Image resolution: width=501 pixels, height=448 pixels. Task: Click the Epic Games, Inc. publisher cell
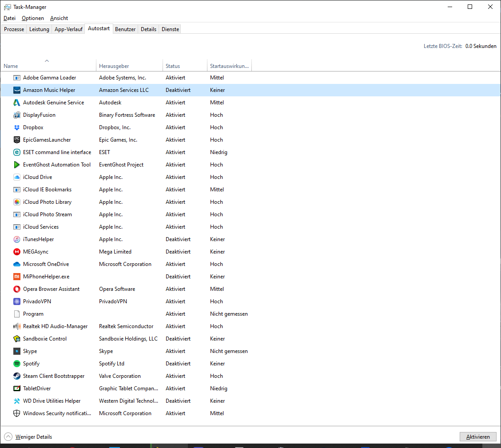tap(118, 140)
